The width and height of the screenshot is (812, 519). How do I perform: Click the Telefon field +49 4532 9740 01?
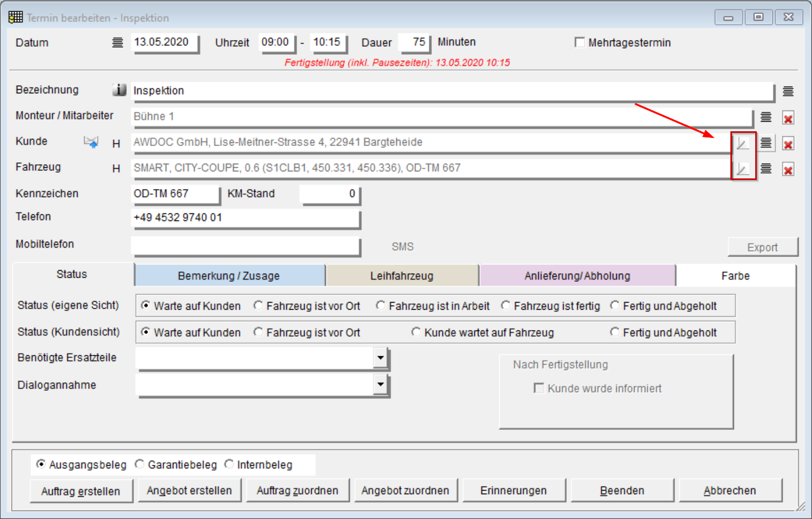tap(246, 218)
